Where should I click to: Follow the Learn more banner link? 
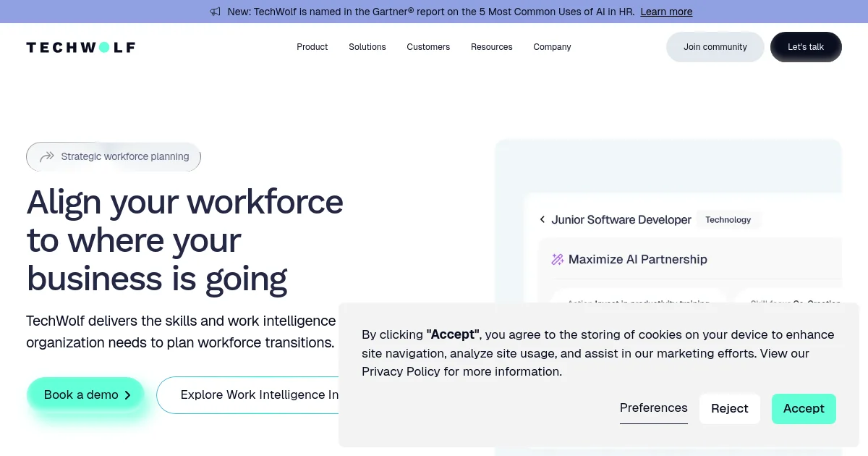click(x=666, y=12)
